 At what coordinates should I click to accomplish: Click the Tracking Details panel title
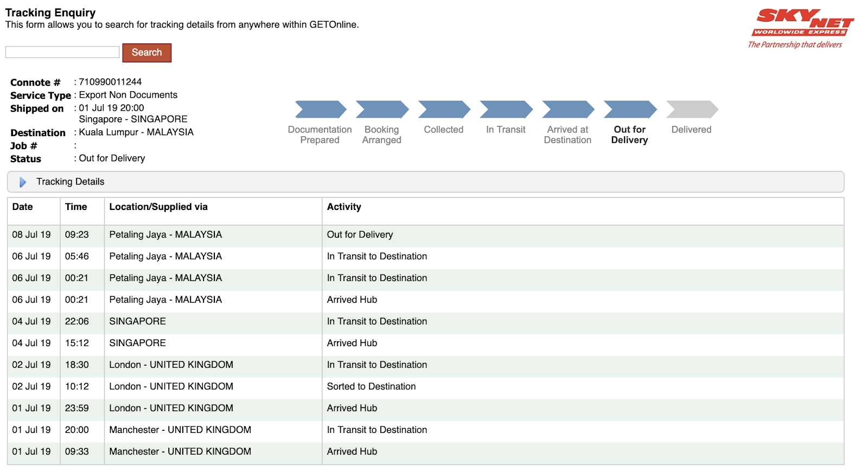point(71,182)
